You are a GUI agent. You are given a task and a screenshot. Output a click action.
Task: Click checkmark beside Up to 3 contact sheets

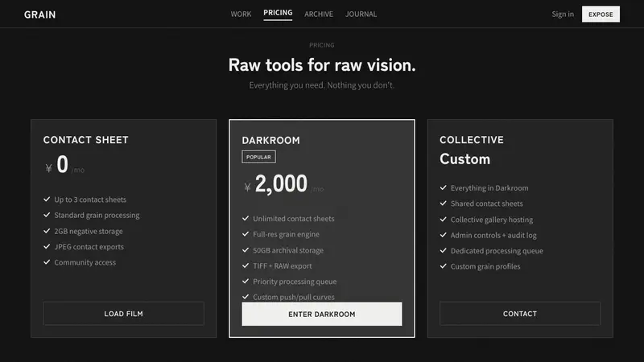coord(47,199)
